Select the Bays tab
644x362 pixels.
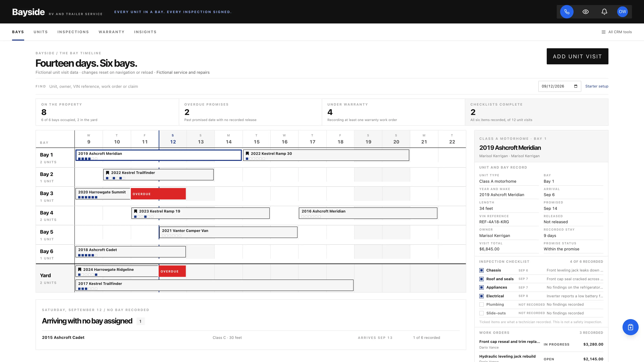[18, 32]
